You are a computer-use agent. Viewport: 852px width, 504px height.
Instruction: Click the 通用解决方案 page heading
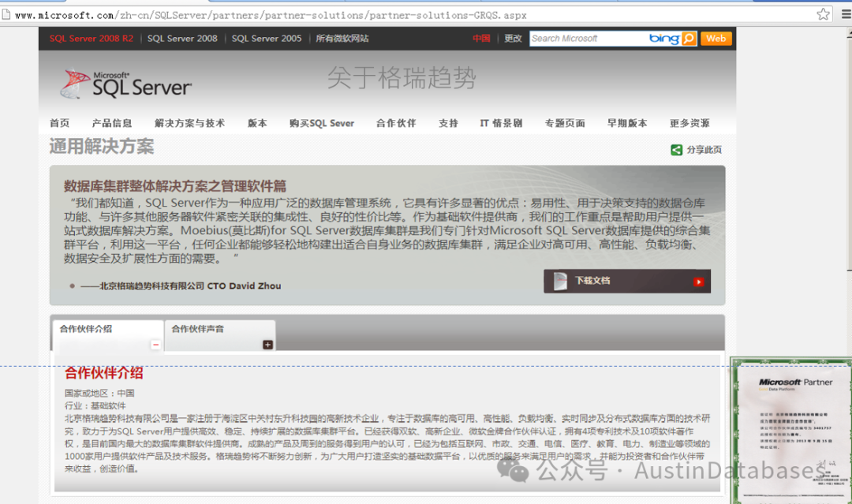102,147
